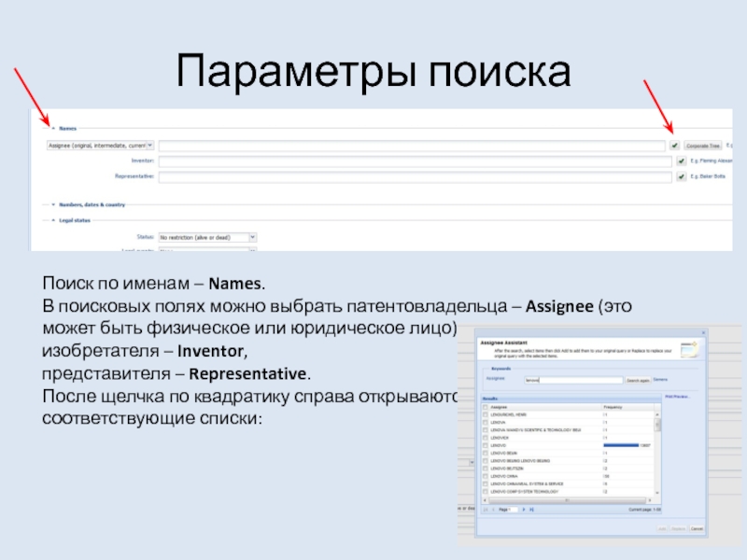Check LENOVA NANGYU SCIENTIFIC & TECHNOLOGY checkbox
Image resolution: width=747 pixels, height=560 pixels.
point(486,430)
